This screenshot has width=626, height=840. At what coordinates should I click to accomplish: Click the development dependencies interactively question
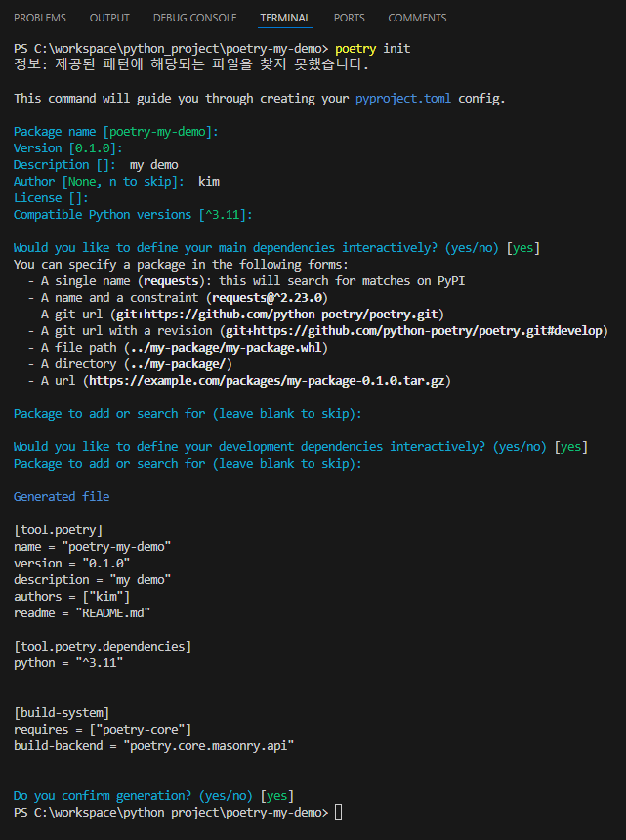click(301, 447)
